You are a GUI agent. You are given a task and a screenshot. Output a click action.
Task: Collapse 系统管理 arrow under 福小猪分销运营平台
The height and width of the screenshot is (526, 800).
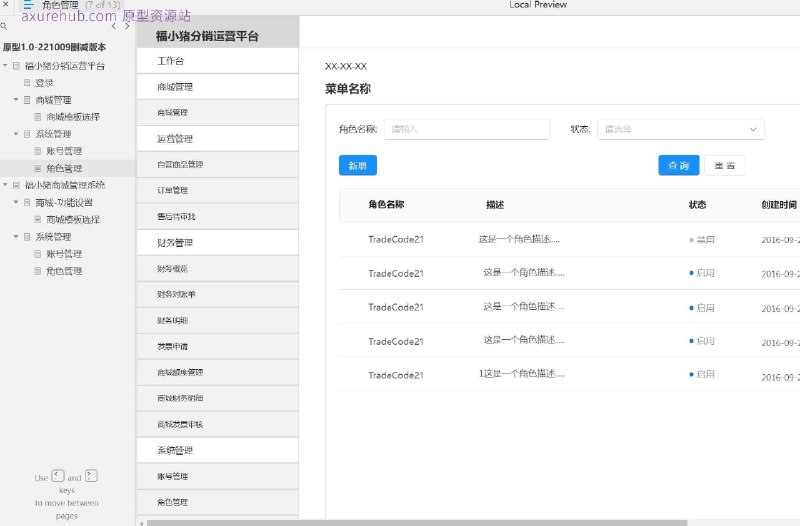(x=16, y=134)
